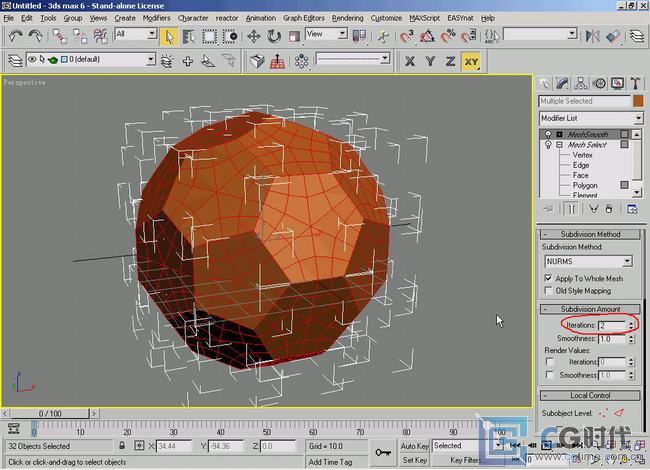Collapse the Local Control rollout
The image size is (650, 470).
pyautogui.click(x=590, y=395)
